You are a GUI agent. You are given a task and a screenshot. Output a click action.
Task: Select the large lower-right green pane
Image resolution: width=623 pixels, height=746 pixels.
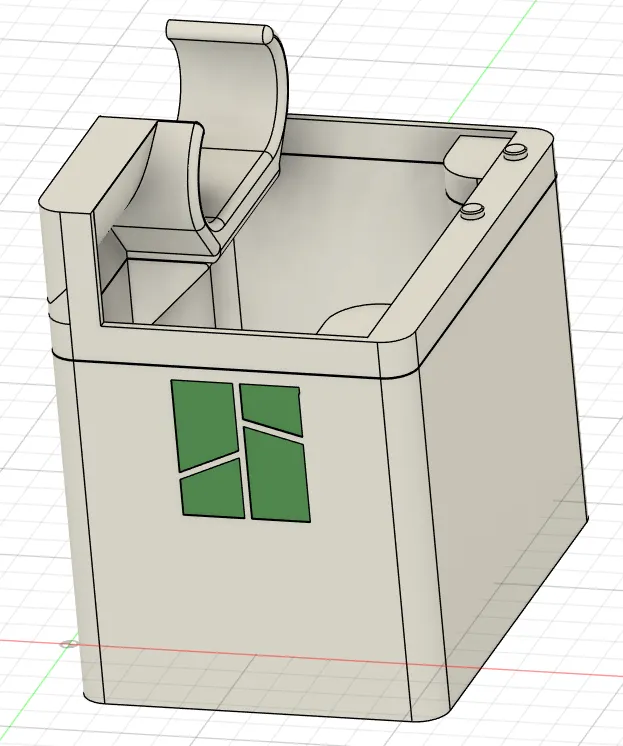[x=276, y=475]
